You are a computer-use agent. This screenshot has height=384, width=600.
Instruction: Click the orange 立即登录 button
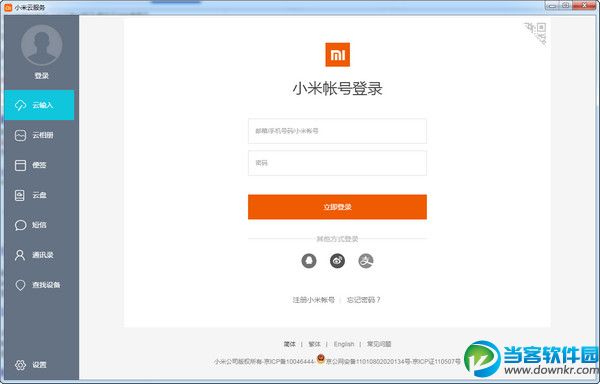[x=337, y=207]
